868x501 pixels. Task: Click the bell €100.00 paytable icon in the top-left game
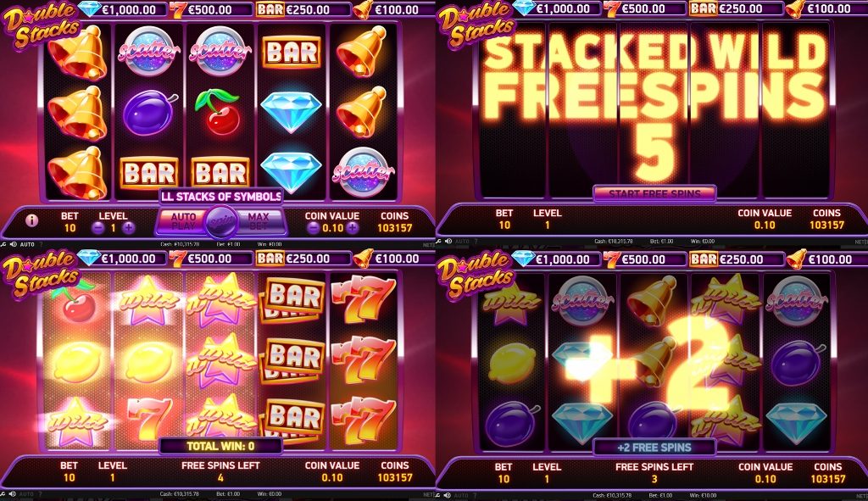[363, 9]
